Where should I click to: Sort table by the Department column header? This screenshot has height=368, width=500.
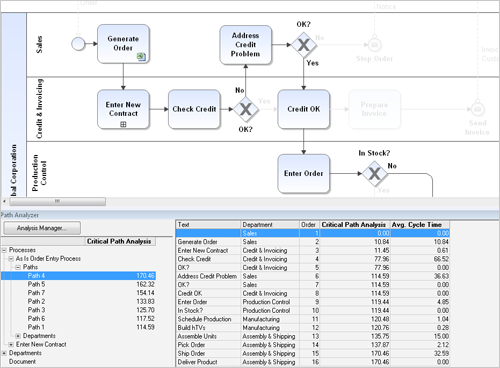(270, 225)
